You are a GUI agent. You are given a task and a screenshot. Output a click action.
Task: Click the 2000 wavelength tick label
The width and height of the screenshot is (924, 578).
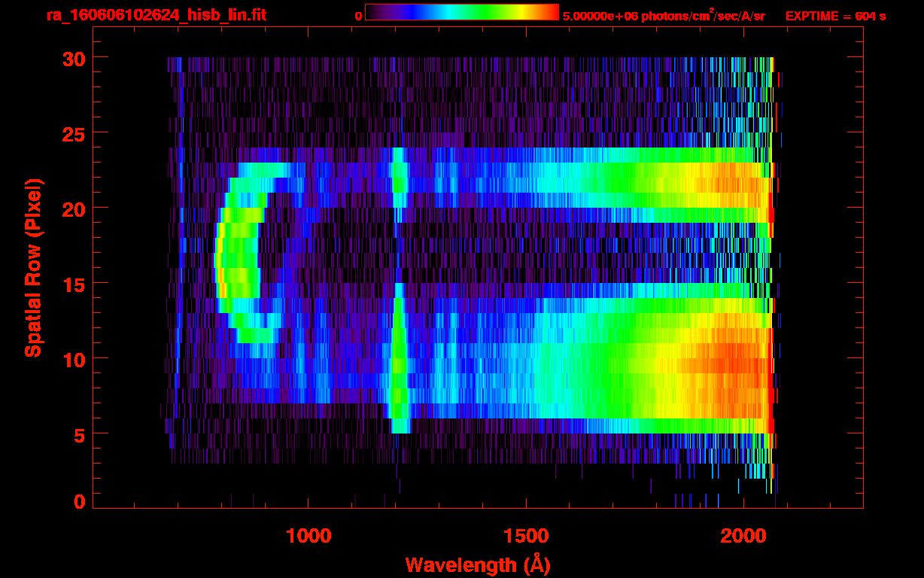point(743,536)
